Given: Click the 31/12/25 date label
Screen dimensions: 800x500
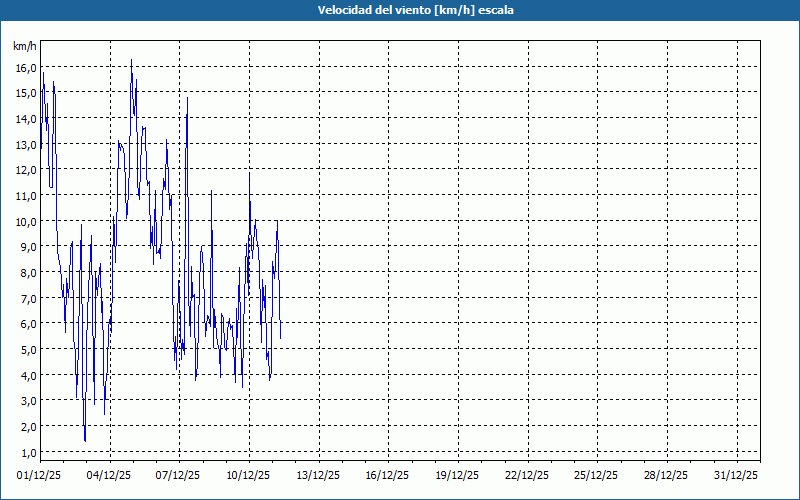Looking at the screenshot, I should coord(736,476).
